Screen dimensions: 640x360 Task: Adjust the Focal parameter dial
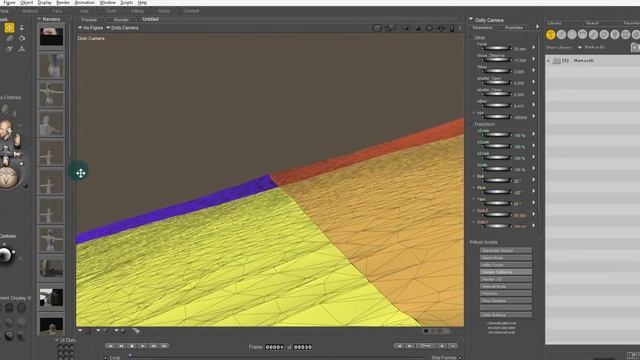tap(496, 48)
